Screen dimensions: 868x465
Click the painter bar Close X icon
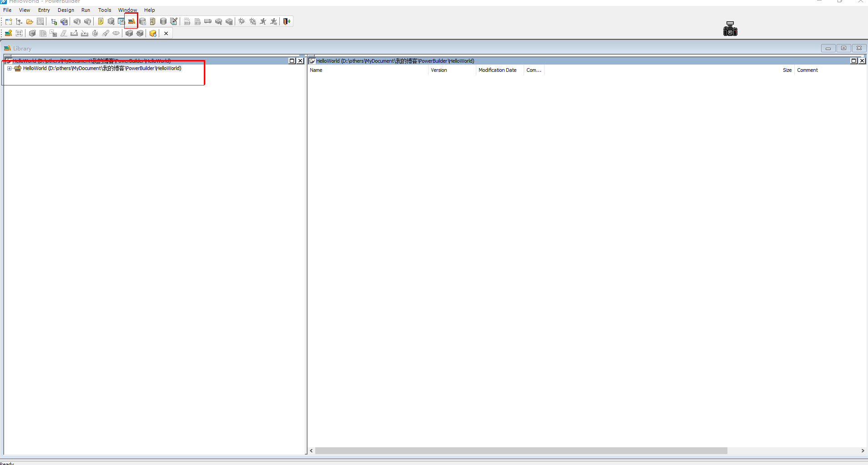pos(166,33)
